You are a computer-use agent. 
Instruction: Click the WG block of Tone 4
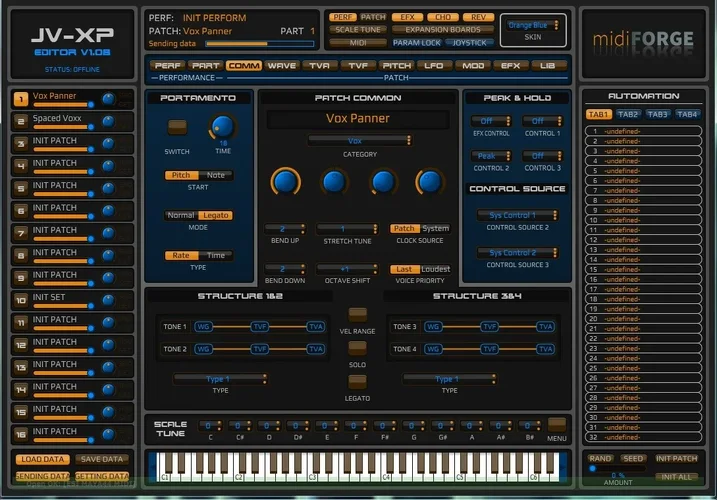click(433, 349)
